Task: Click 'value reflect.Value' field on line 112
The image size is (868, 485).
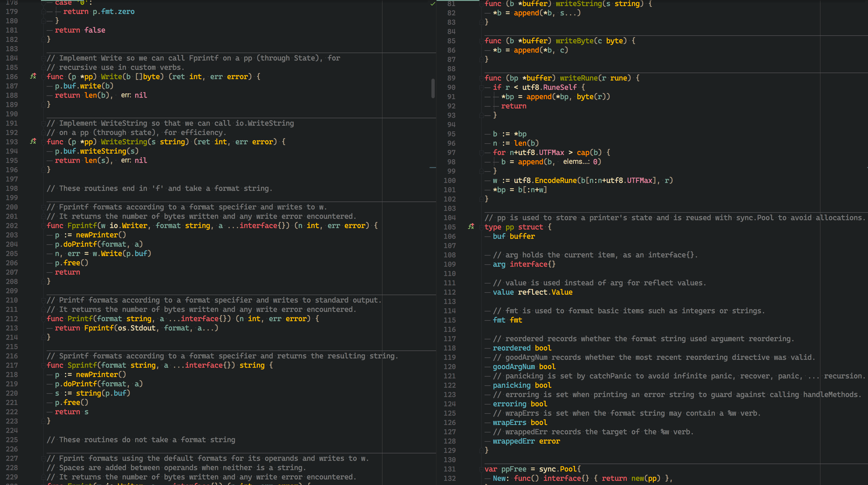Action: tap(533, 293)
